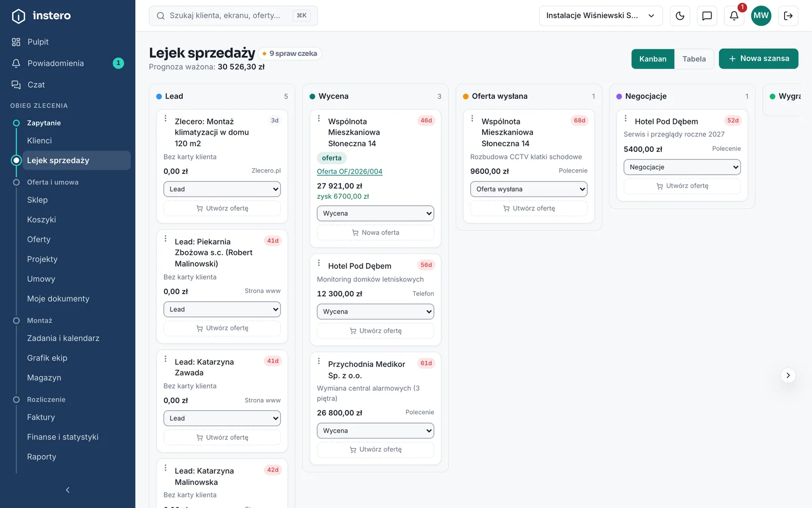Click Nowa szansa button
The height and width of the screenshot is (508, 812).
tap(758, 58)
